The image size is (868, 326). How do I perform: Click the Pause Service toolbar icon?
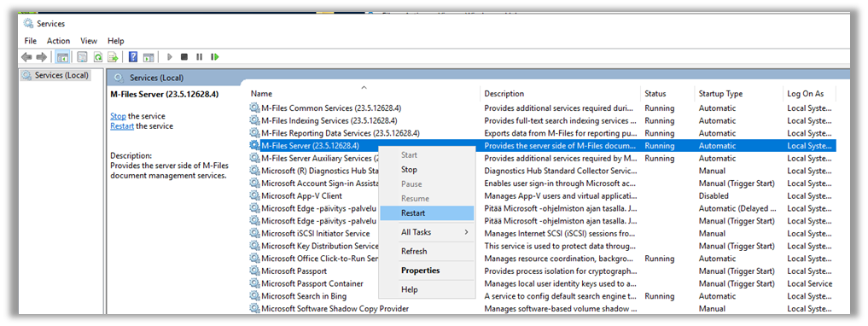tap(199, 57)
